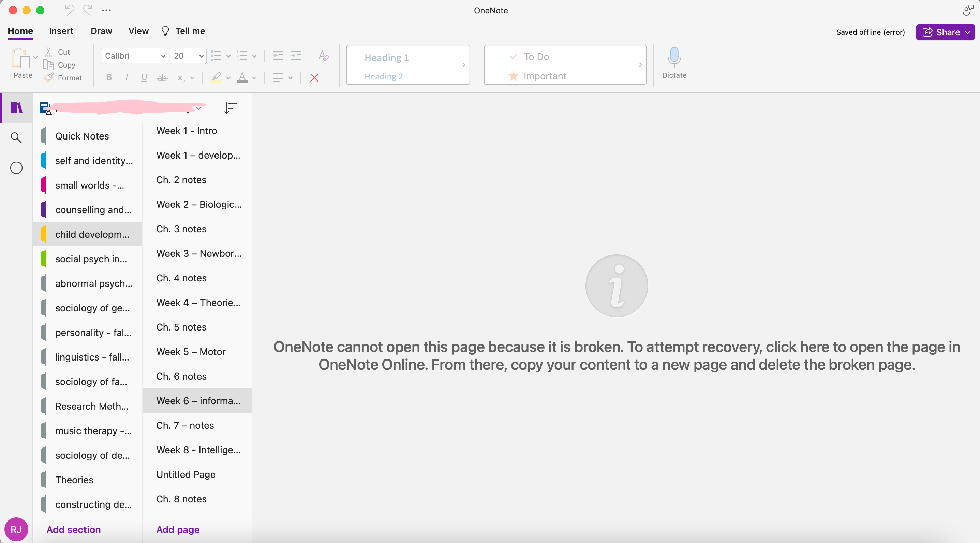Click the clear formatting icon
The height and width of the screenshot is (543, 980).
point(323,56)
